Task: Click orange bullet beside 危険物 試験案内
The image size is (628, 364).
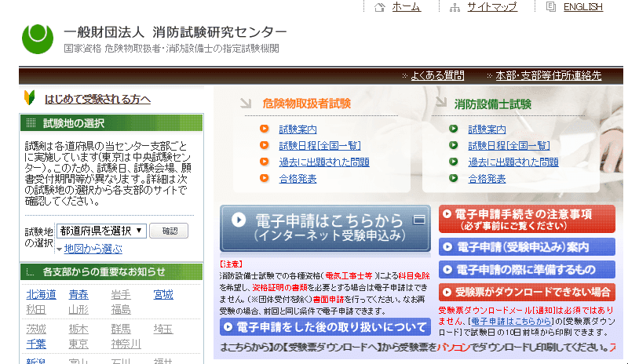Action: [264, 129]
